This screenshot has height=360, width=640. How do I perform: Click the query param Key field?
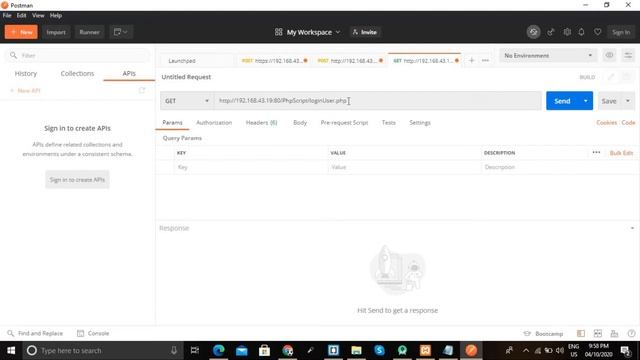pyautogui.click(x=250, y=167)
